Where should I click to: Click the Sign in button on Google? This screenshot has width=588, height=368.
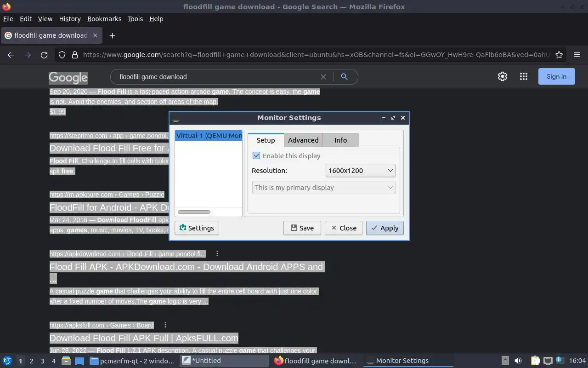(x=556, y=76)
